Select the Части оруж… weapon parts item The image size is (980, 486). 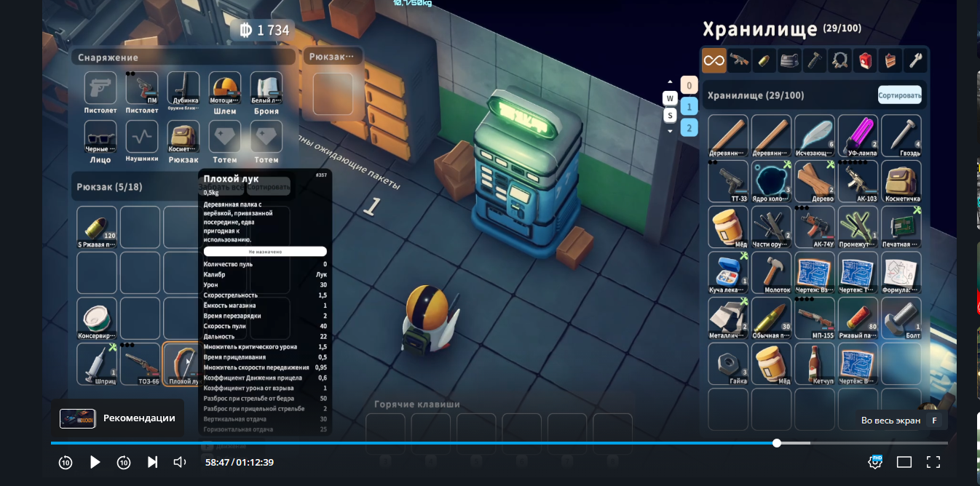[x=771, y=227]
